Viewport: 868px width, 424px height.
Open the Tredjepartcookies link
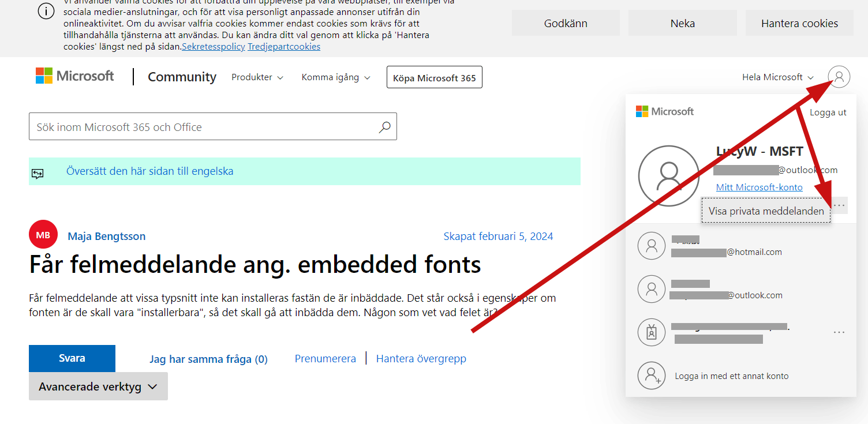(x=284, y=47)
